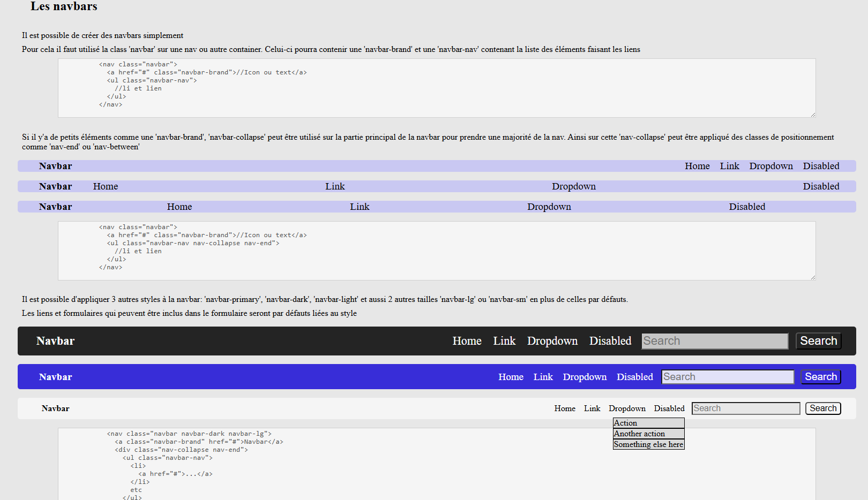The height and width of the screenshot is (500, 868).
Task: Click the Search input in the blue navbar
Action: coord(727,377)
